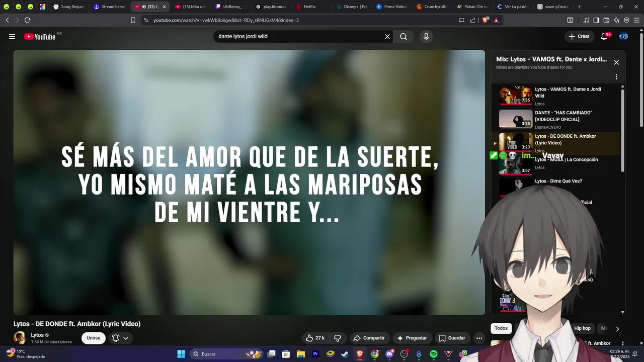Viewport: 644px width, 362px height.
Task: Click the Unirse membership button
Action: (x=93, y=338)
